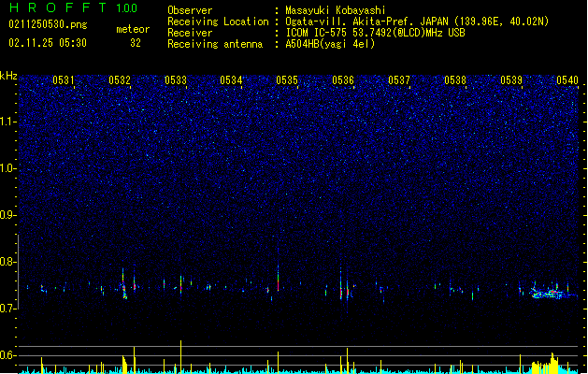Click the tallest yellow intensity spike near 0533
Screen dimensions: 588x374
tap(180, 357)
